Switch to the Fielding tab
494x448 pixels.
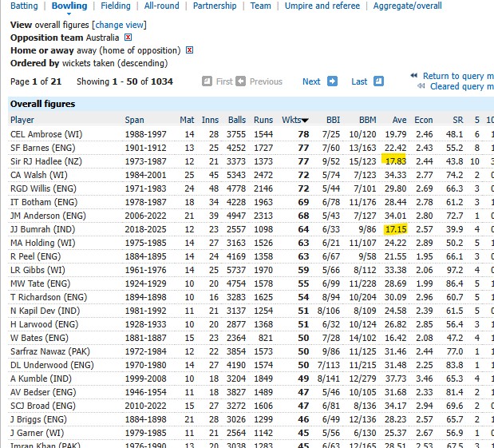[117, 6]
